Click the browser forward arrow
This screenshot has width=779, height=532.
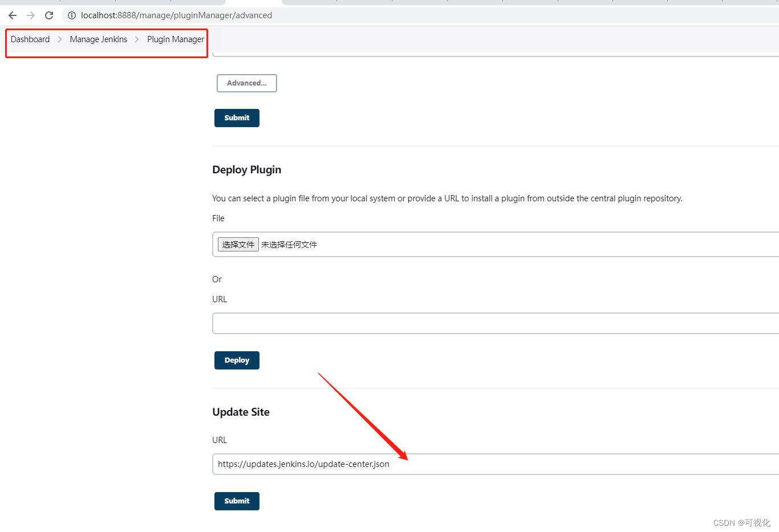(31, 15)
